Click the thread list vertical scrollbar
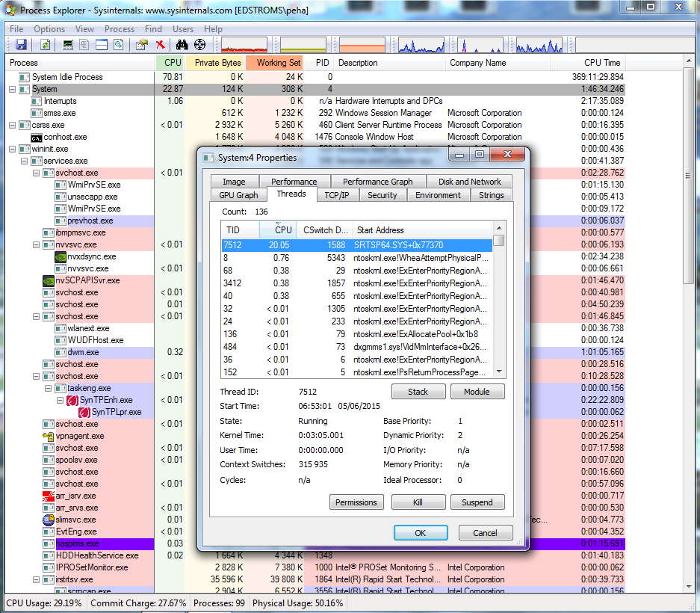Screen dimensions: 700x613 [498, 306]
